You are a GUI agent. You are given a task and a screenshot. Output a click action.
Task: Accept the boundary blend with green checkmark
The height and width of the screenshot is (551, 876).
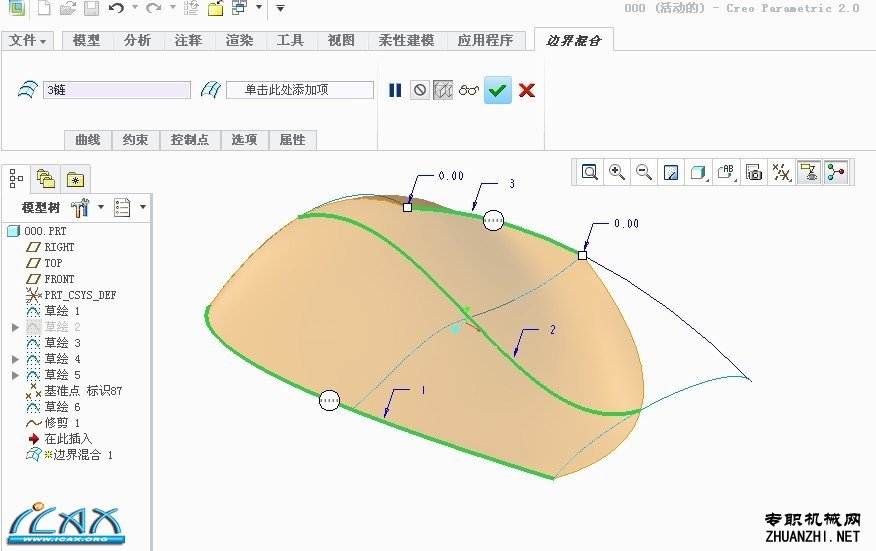pyautogui.click(x=497, y=90)
